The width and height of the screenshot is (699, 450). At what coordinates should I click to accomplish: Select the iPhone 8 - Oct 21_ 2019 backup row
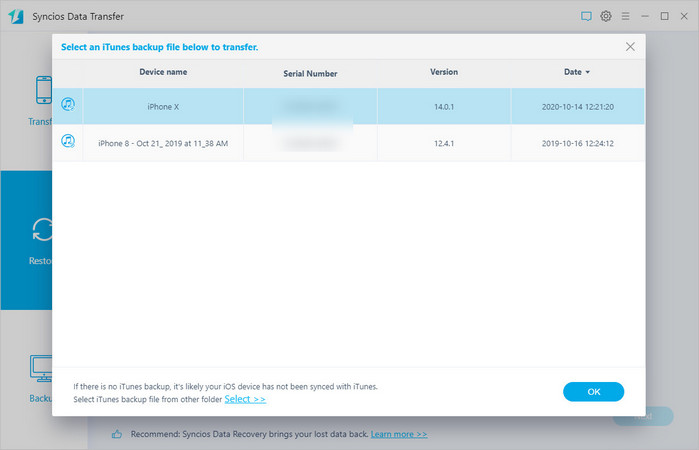pyautogui.click(x=349, y=143)
